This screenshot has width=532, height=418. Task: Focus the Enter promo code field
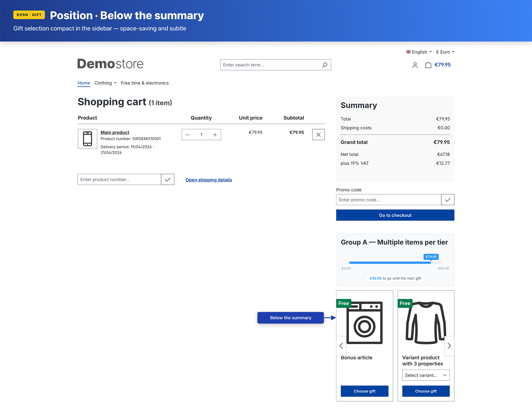[388, 200]
